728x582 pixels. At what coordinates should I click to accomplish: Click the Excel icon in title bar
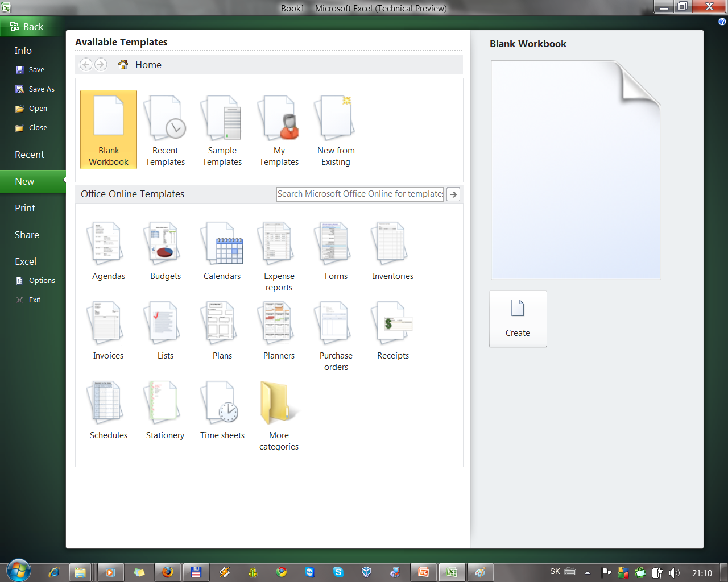coord(6,7)
